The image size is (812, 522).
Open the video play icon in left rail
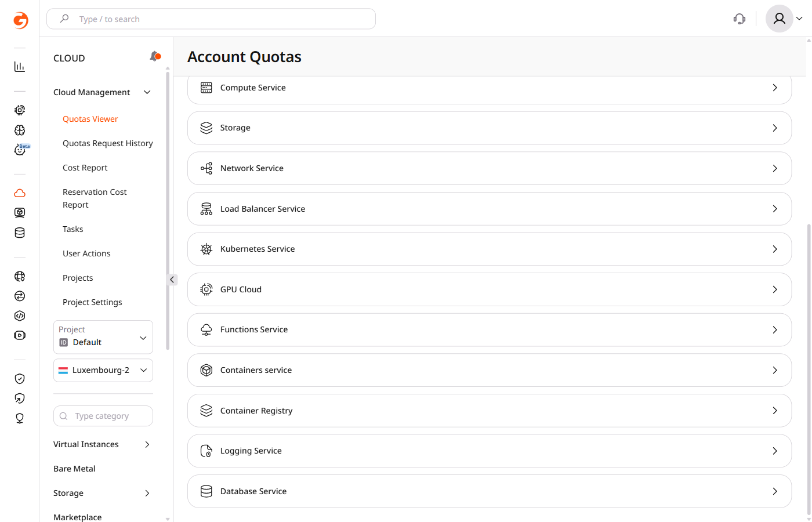[x=20, y=335]
